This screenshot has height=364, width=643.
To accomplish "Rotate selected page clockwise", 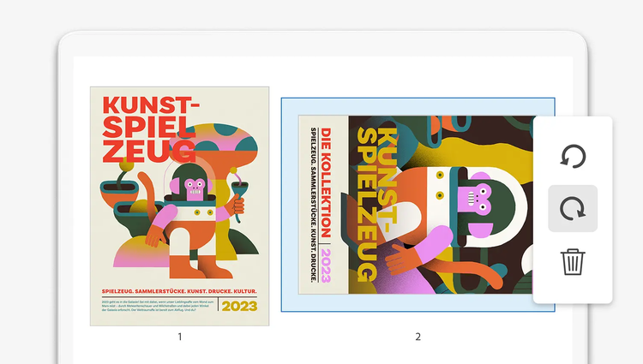I will [573, 208].
